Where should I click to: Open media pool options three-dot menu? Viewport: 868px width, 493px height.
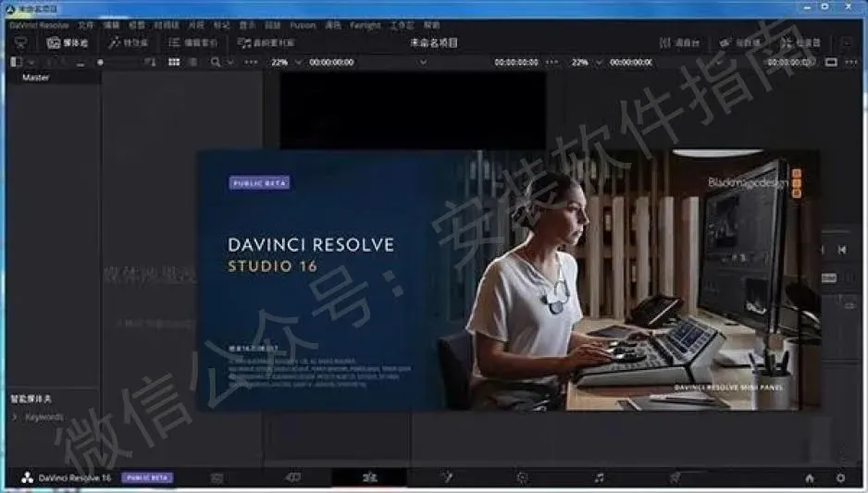(251, 62)
